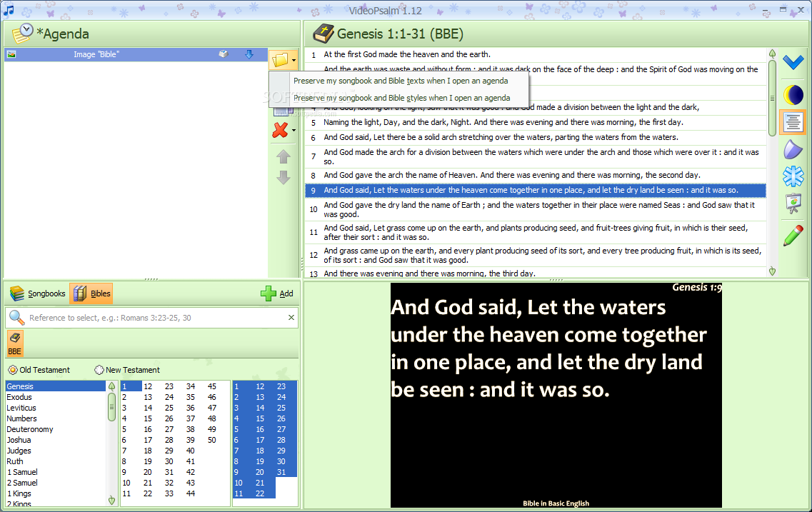Click book list scroll up leaf arrow
This screenshot has height=512, width=812.
pos(111,386)
